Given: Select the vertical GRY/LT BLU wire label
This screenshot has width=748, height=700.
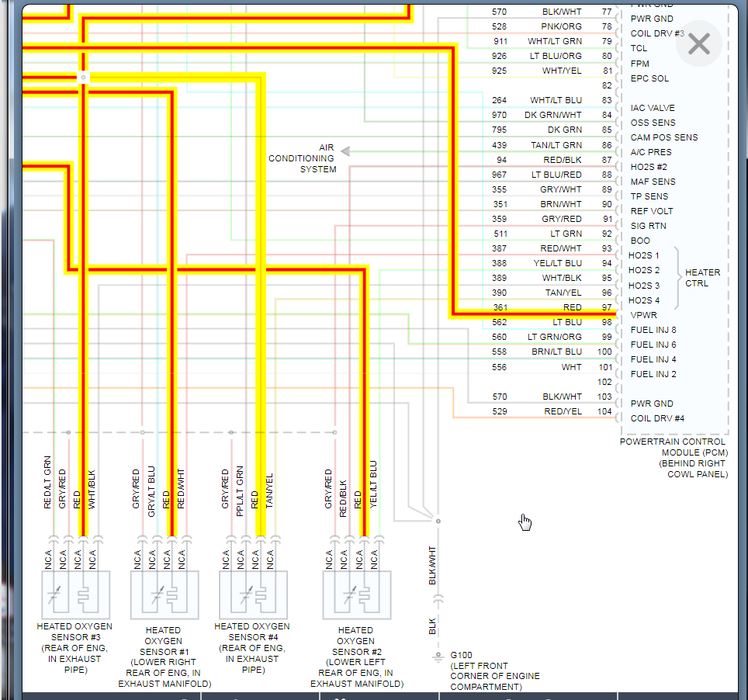Looking at the screenshot, I should (x=151, y=491).
